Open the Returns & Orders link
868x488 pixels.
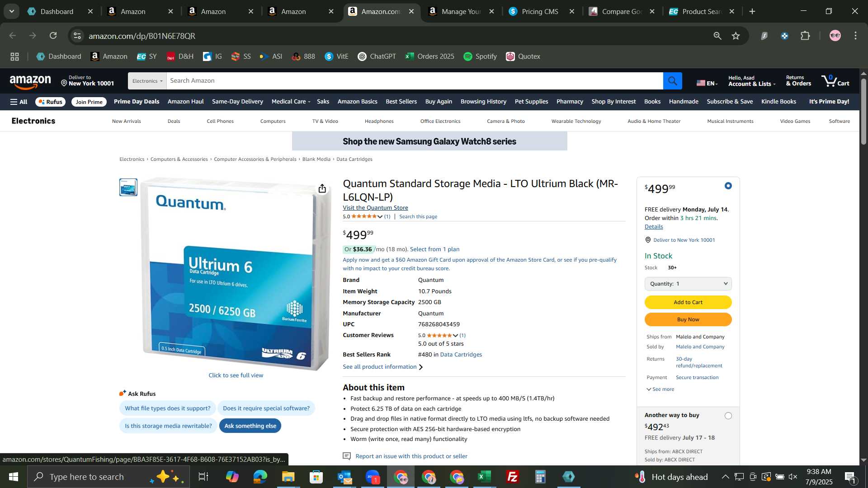click(798, 81)
